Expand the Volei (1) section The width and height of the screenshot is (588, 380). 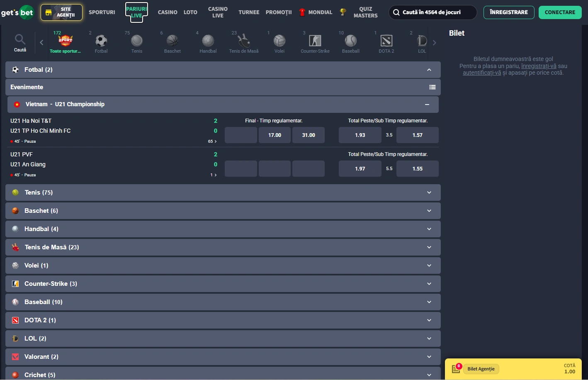(x=223, y=266)
